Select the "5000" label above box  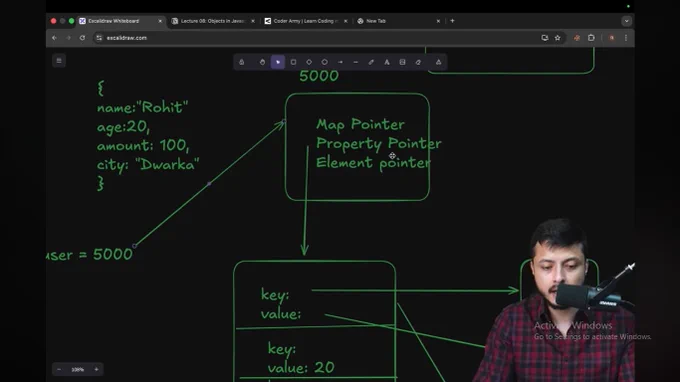click(319, 76)
